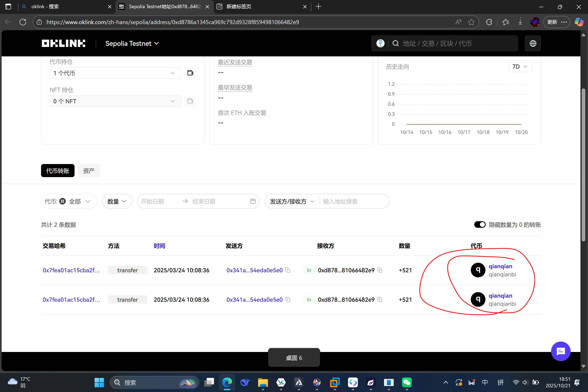The height and width of the screenshot is (392, 588).
Task: Open the token holdings wallet icon
Action: (190, 73)
